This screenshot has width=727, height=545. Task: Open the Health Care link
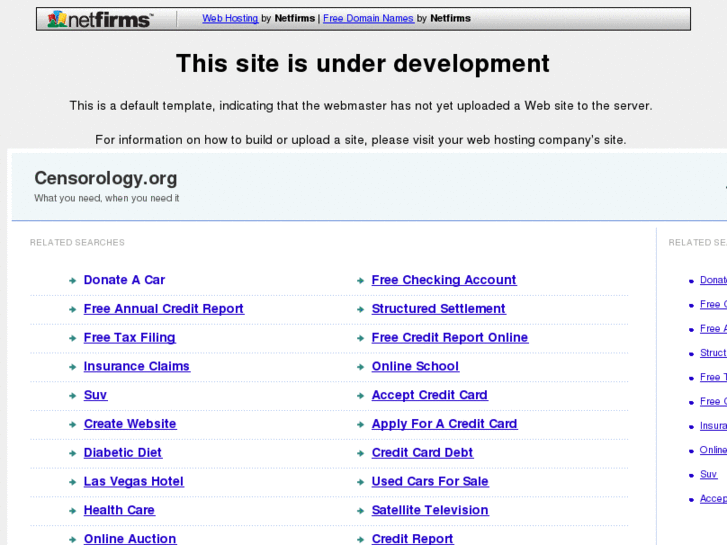(119, 510)
